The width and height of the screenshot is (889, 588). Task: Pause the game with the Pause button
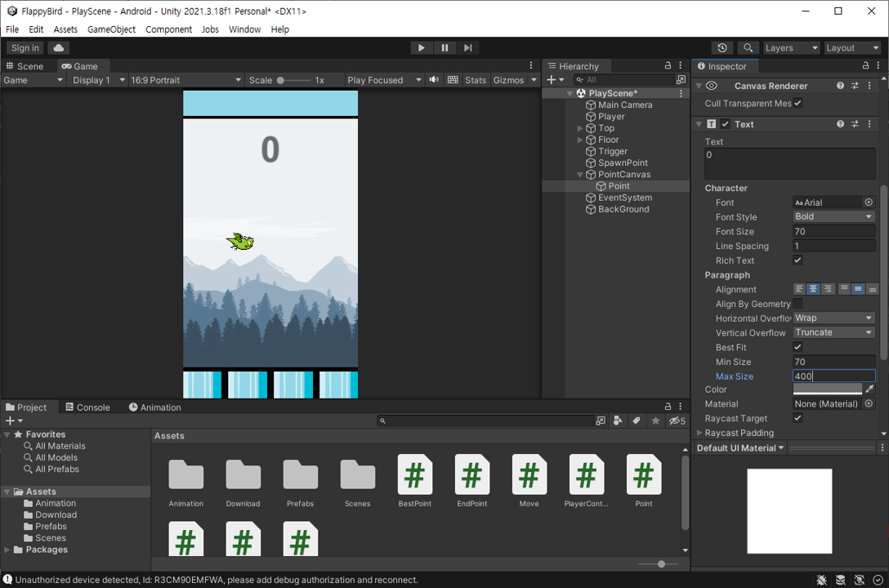444,48
